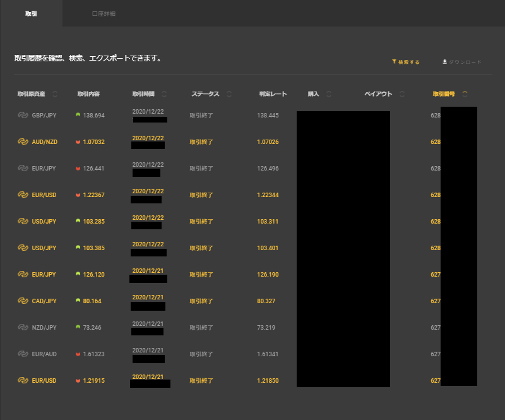Sort by ステータス column arrows
The image size is (505, 420).
click(x=229, y=94)
